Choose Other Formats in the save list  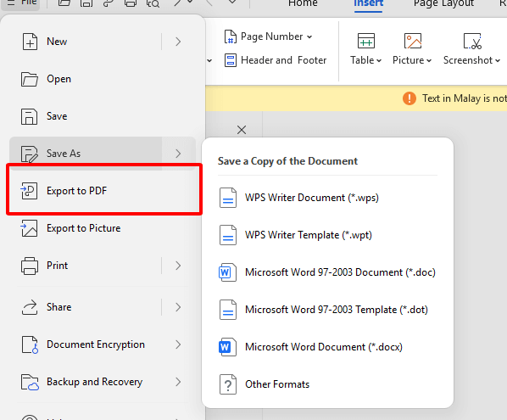(x=327, y=384)
